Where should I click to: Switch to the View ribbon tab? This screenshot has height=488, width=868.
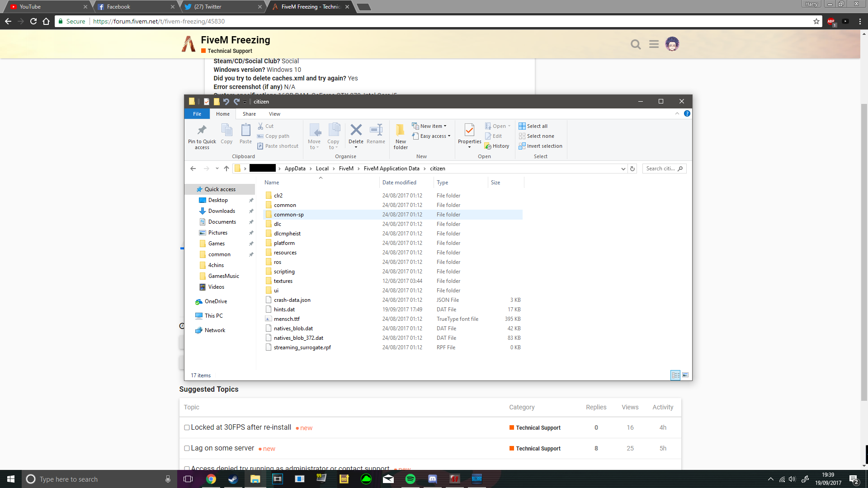(274, 114)
